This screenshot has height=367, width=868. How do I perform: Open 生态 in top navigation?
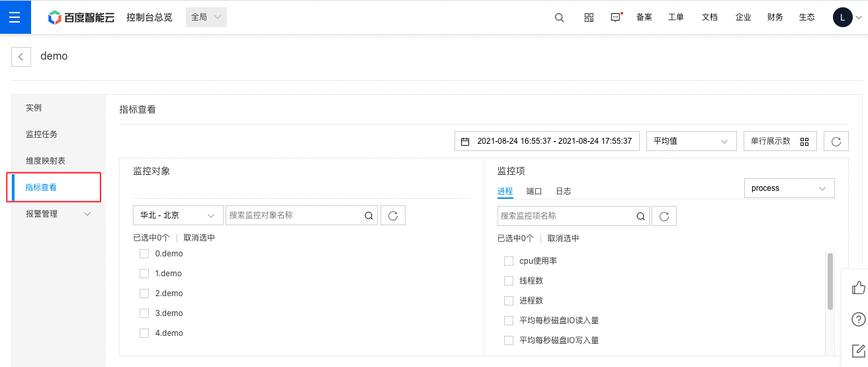click(807, 17)
